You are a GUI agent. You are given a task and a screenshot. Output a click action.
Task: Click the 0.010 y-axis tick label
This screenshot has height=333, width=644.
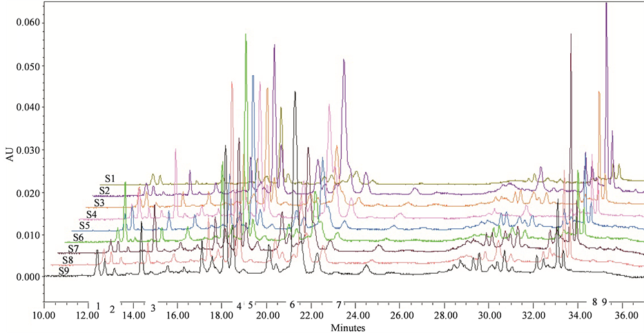coord(28,234)
